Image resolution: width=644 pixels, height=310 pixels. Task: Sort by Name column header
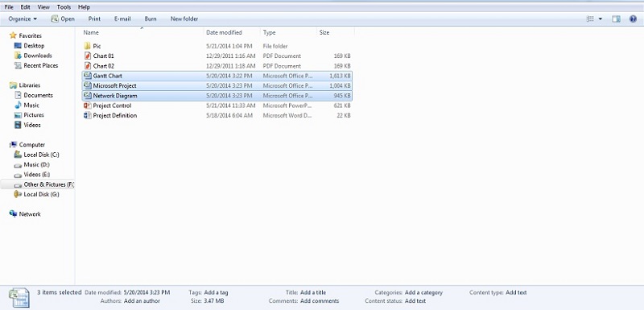(x=91, y=32)
